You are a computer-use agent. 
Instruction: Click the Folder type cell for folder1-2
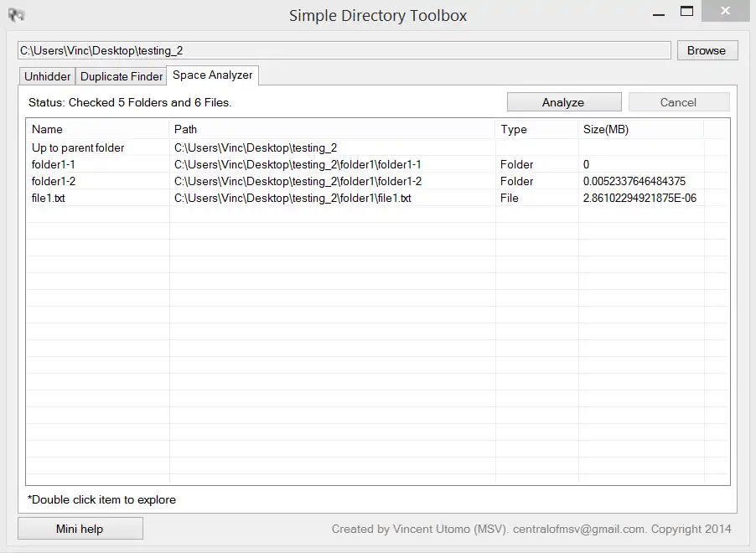[x=516, y=181]
